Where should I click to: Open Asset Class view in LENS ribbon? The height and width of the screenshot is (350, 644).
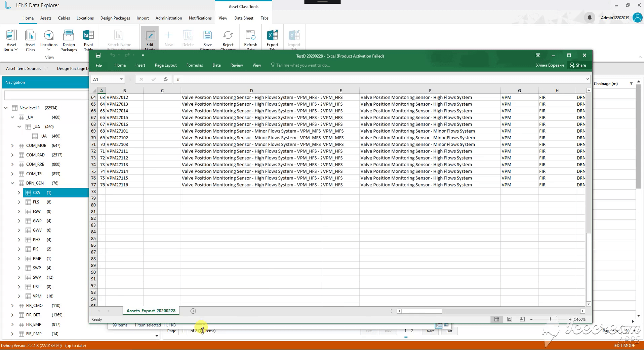[30, 40]
